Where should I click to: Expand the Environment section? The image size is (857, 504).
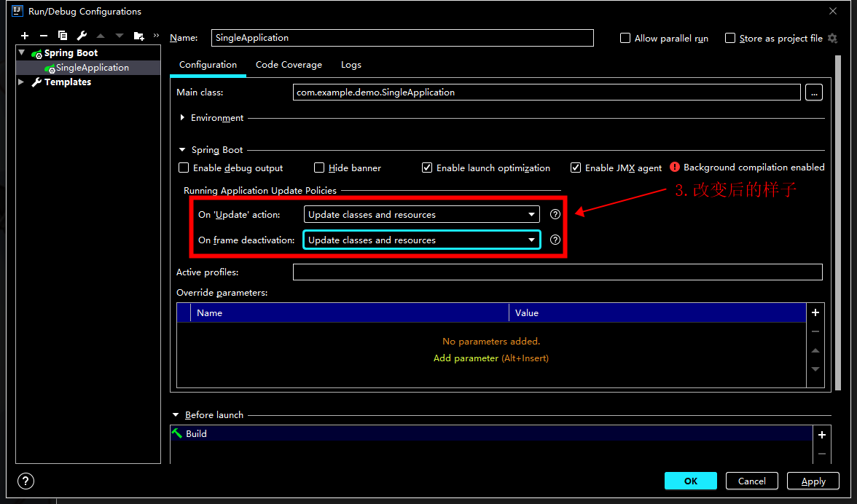[182, 118]
